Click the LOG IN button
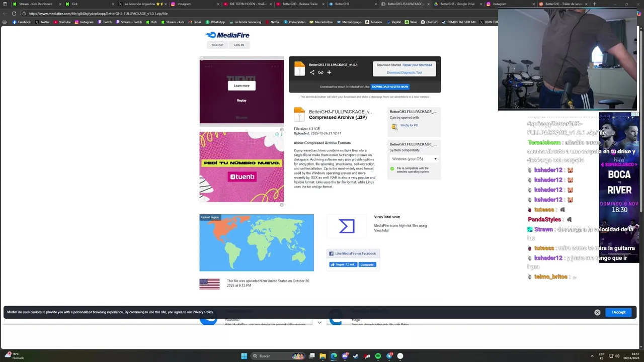 coord(239,45)
